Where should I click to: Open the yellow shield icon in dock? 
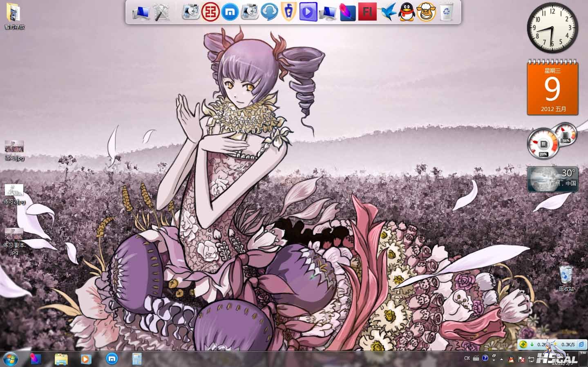[x=289, y=12]
